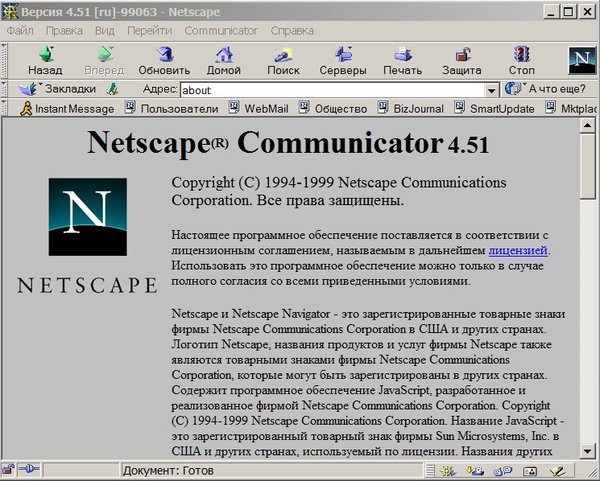Go back with the Назад button
This screenshot has width=600, height=481.
[45, 60]
